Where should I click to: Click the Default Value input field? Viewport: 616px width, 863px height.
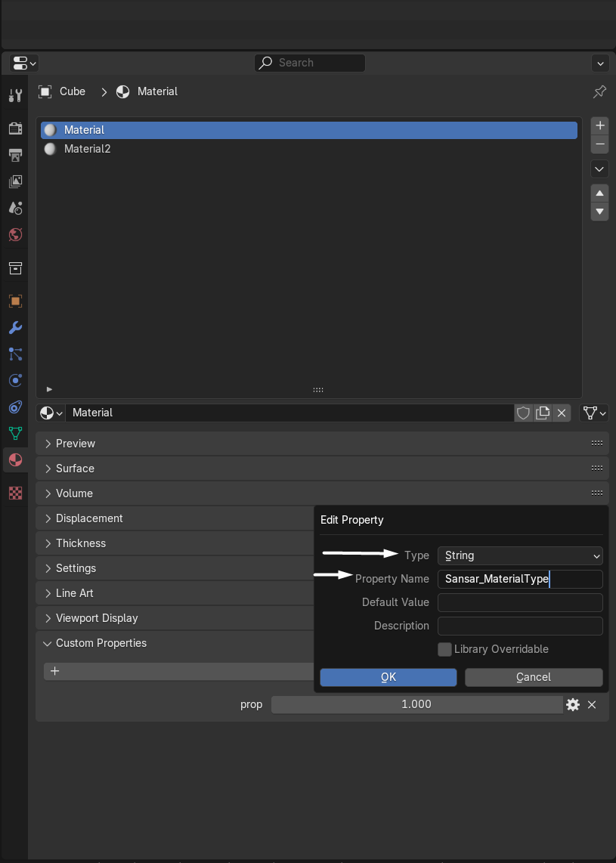[x=520, y=602]
